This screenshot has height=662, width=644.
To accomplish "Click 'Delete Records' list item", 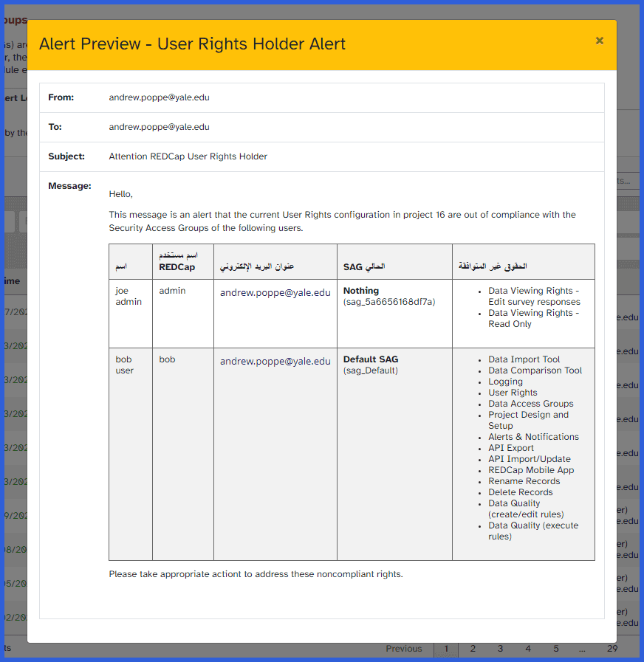I will pyautogui.click(x=521, y=492).
